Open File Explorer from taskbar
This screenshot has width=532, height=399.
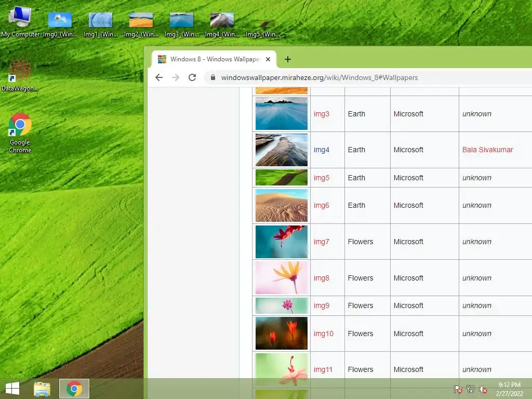click(x=42, y=389)
